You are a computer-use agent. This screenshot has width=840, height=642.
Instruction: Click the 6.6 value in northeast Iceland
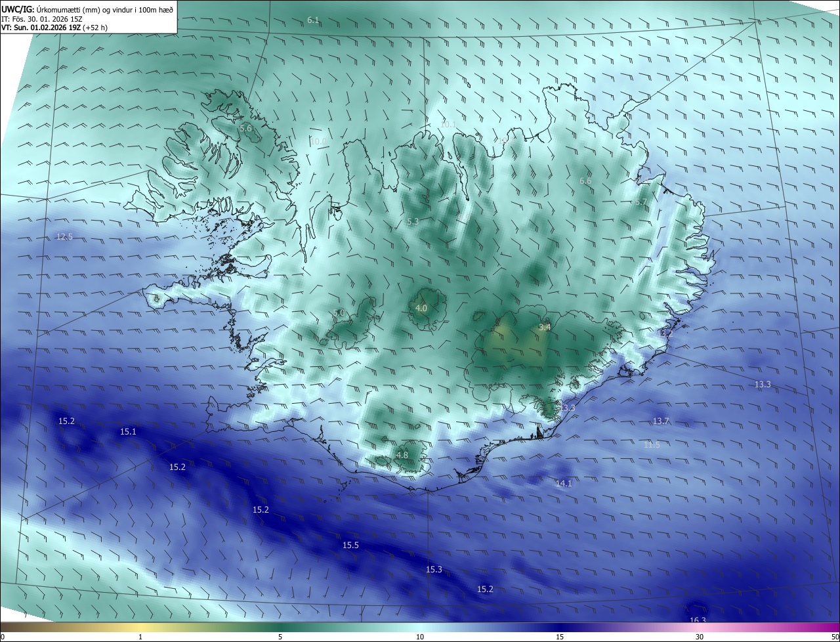click(585, 181)
